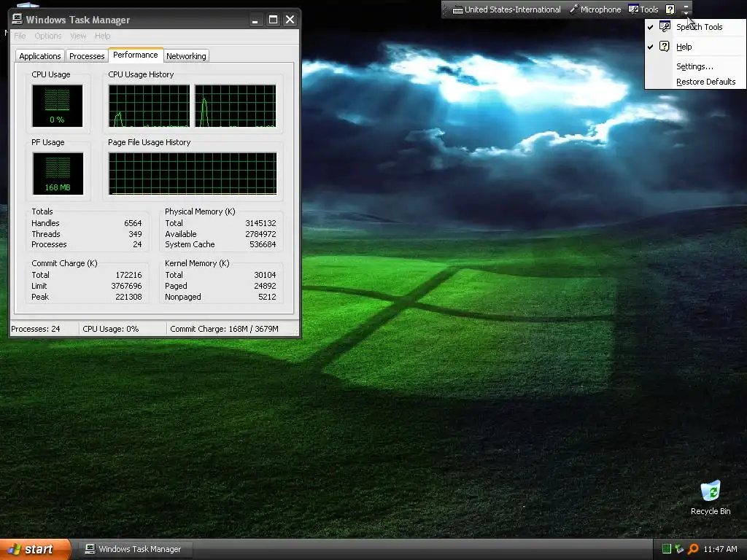This screenshot has width=747, height=560.
Task: Switch to the Processes tab
Action: coord(87,55)
